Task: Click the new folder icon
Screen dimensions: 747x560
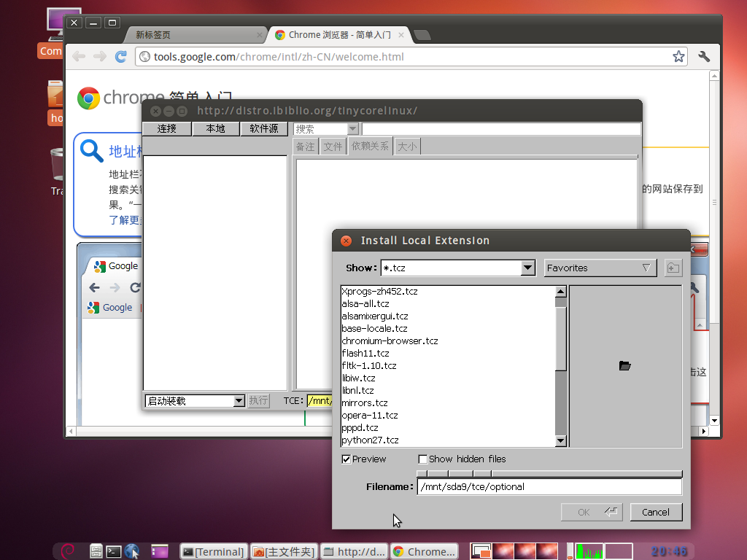Action: pos(673,268)
